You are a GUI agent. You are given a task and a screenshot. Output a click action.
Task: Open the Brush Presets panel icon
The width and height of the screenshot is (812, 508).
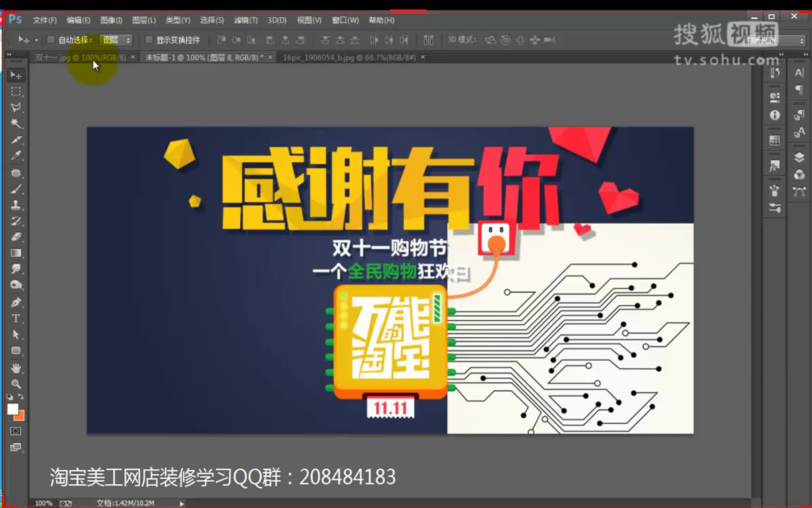[x=775, y=208]
